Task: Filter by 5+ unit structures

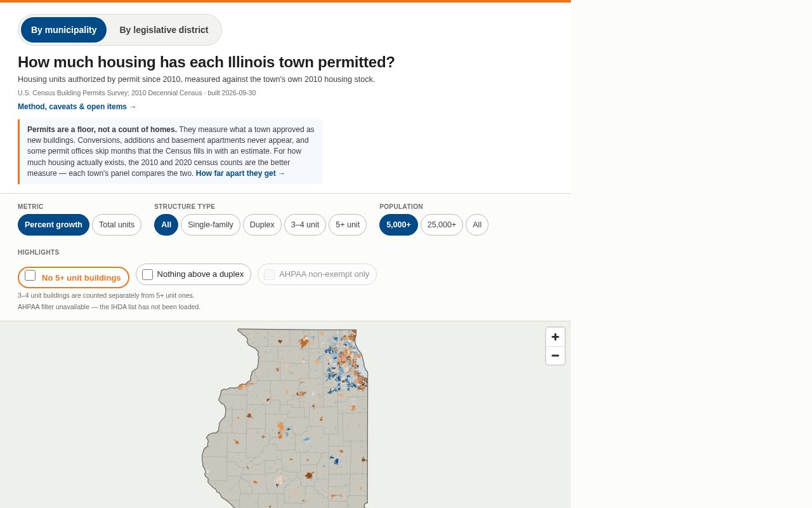Action: (348, 225)
